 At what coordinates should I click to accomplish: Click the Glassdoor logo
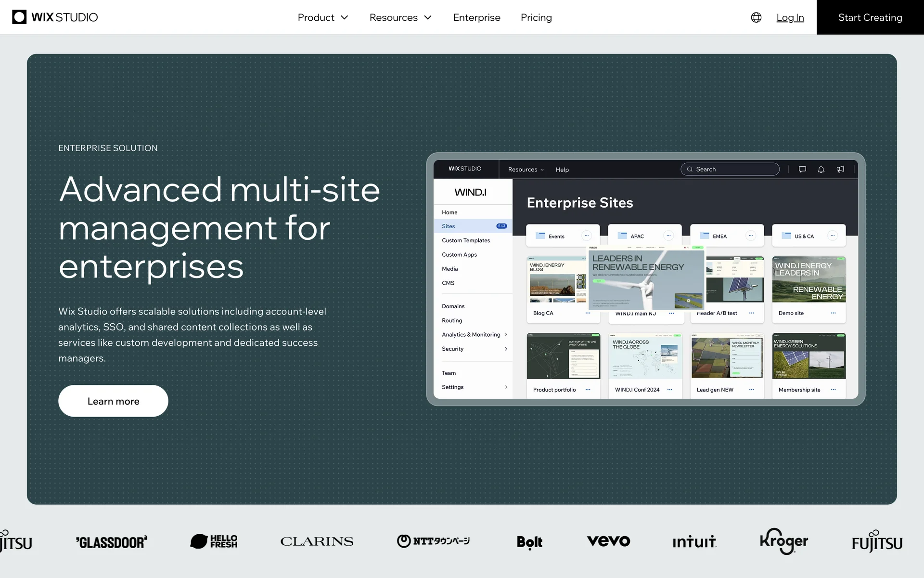coord(112,542)
